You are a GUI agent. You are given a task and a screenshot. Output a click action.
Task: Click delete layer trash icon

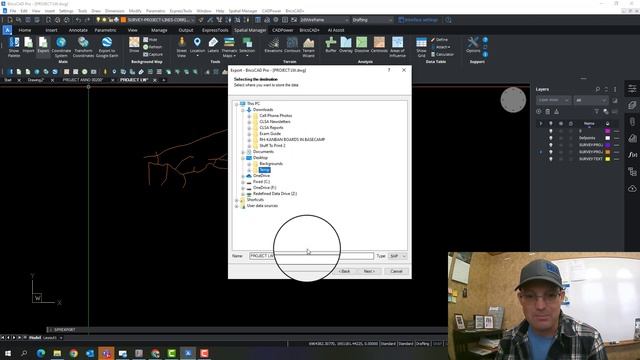(x=548, y=111)
